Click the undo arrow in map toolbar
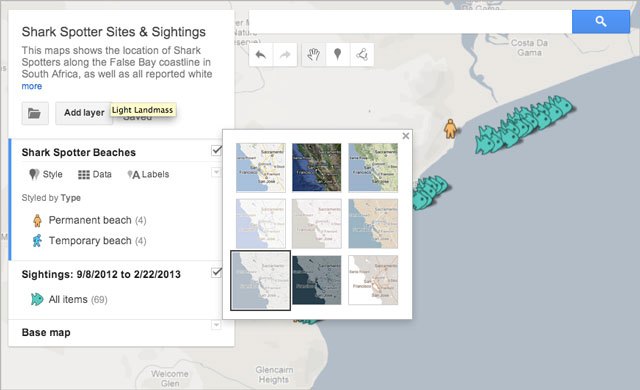This screenshot has height=390, width=640. point(260,55)
